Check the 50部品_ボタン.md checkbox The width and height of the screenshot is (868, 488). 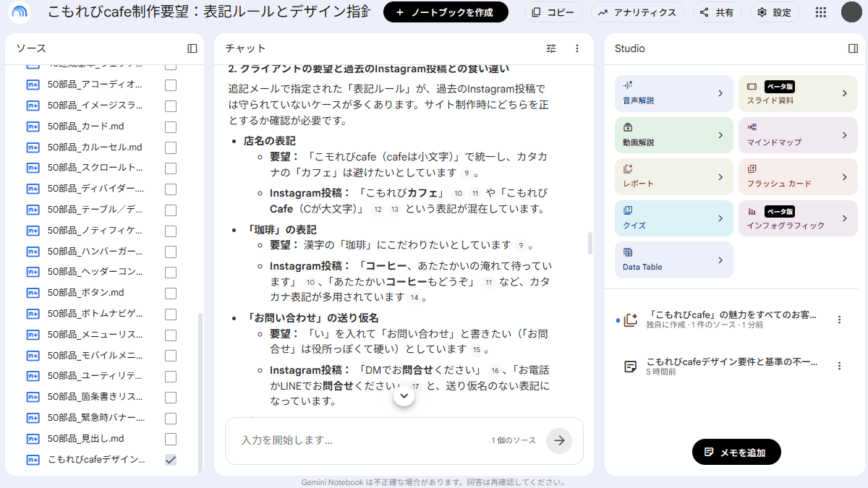click(x=171, y=293)
